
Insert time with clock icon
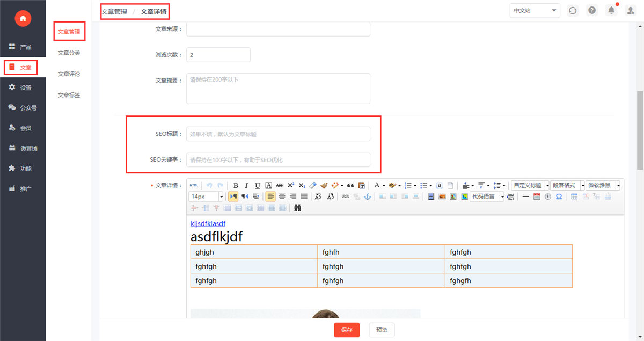[x=547, y=197]
